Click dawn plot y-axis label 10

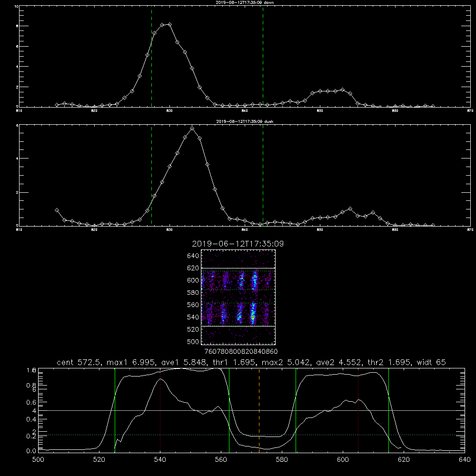point(16,6)
